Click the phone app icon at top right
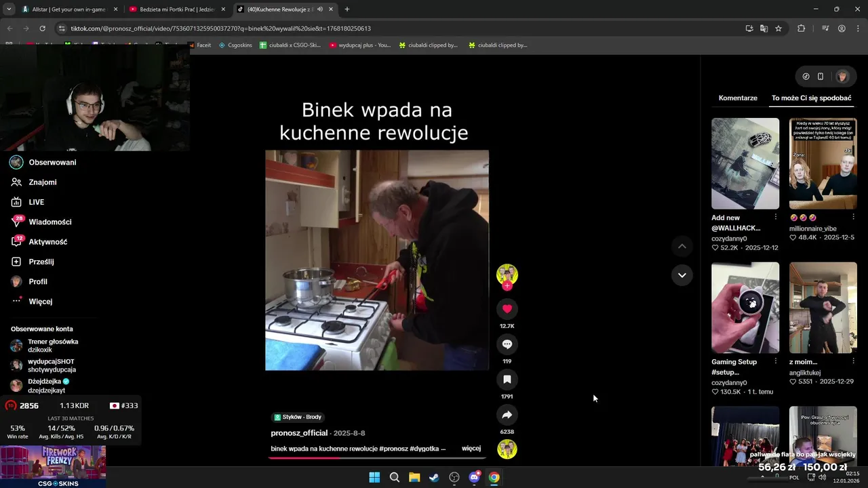 820,77
